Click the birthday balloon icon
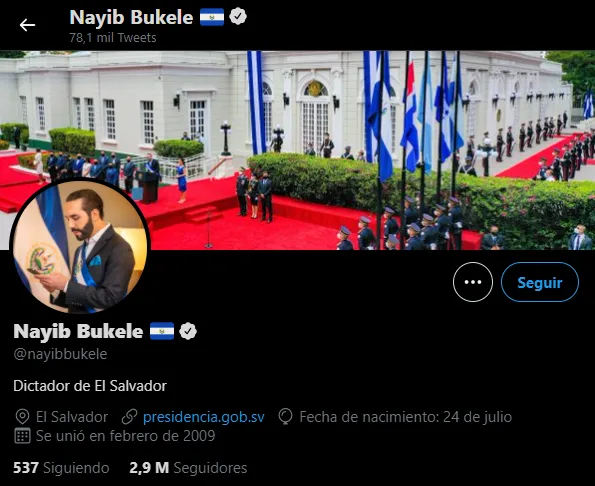595x486 pixels. [285, 417]
